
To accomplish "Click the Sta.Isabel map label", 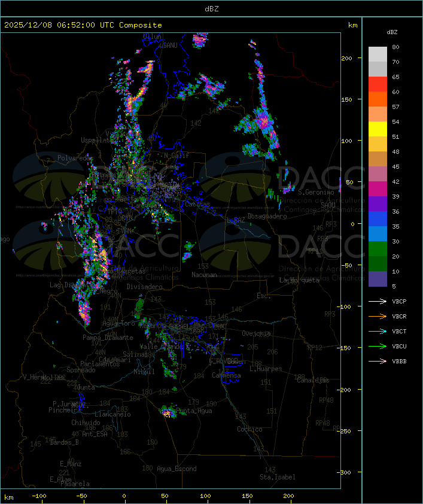I will (278, 477).
